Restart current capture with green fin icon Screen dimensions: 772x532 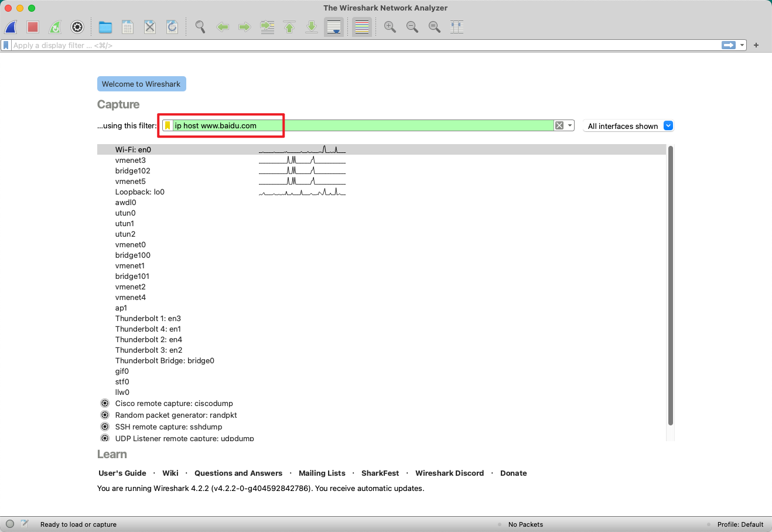click(x=55, y=27)
